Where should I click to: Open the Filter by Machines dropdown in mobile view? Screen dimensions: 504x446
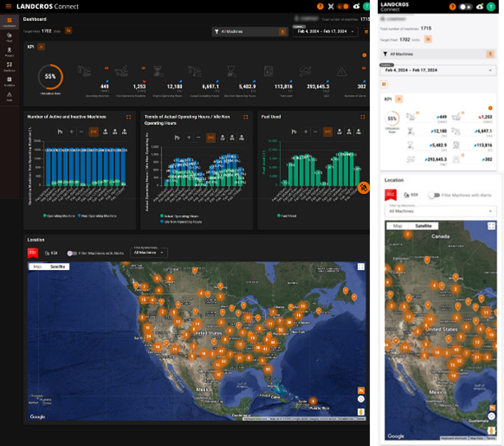tap(440, 211)
